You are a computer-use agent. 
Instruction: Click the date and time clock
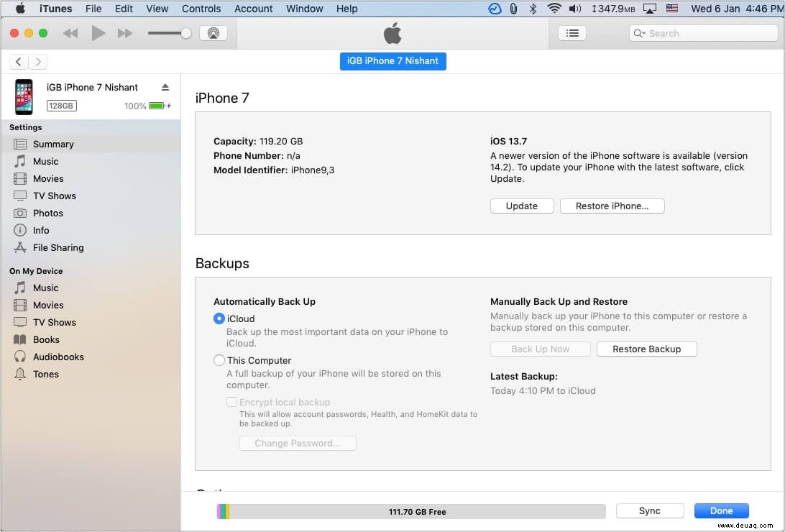click(737, 9)
